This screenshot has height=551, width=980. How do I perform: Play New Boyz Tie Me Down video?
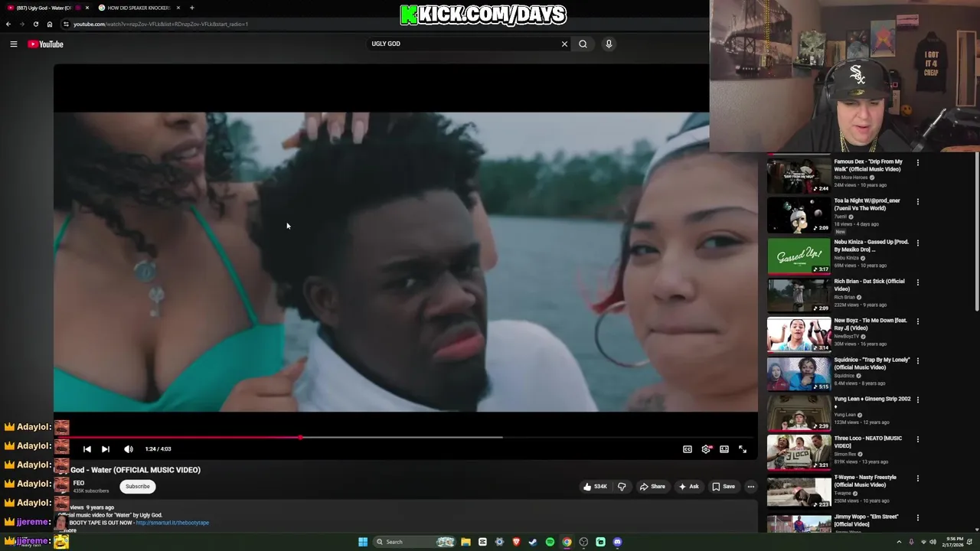click(799, 334)
